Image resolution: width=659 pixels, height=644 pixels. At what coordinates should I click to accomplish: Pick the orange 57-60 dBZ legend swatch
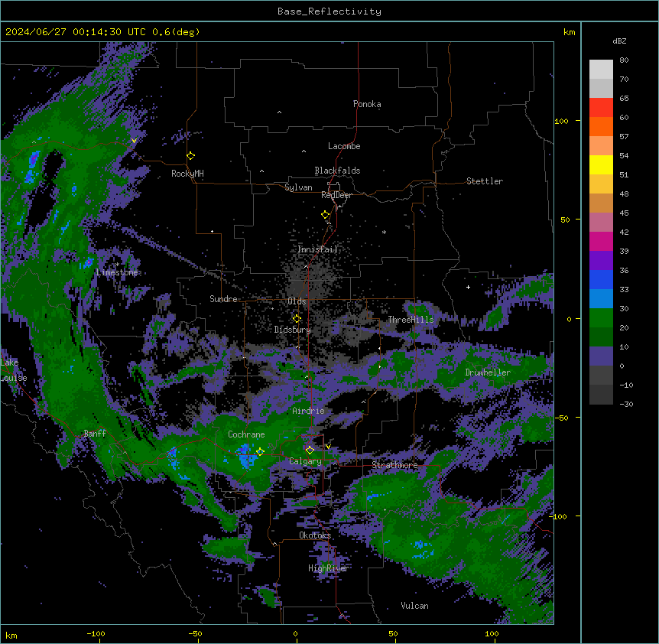pyautogui.click(x=601, y=127)
